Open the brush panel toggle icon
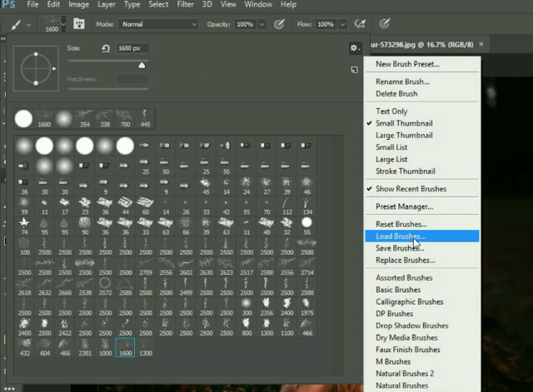Screen dimensions: 533x392 click(79, 24)
